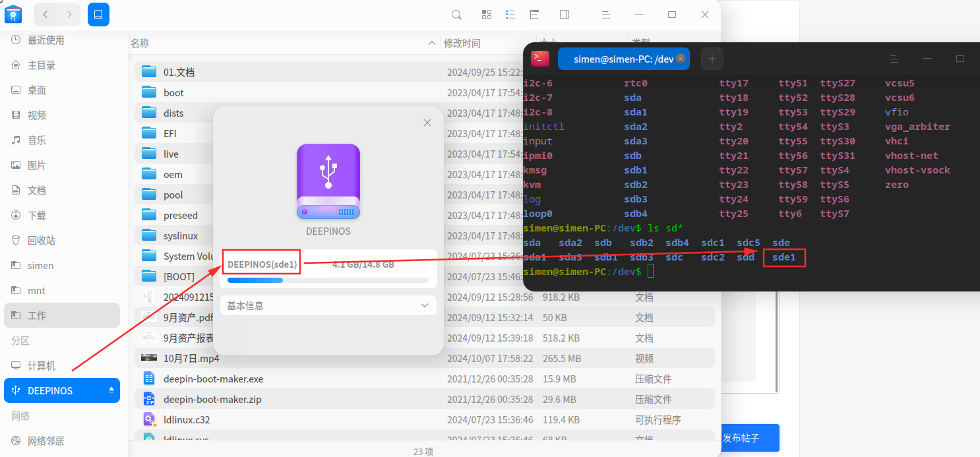
Task: Select deepin-boot-maker.exe file icon
Action: pos(149,379)
